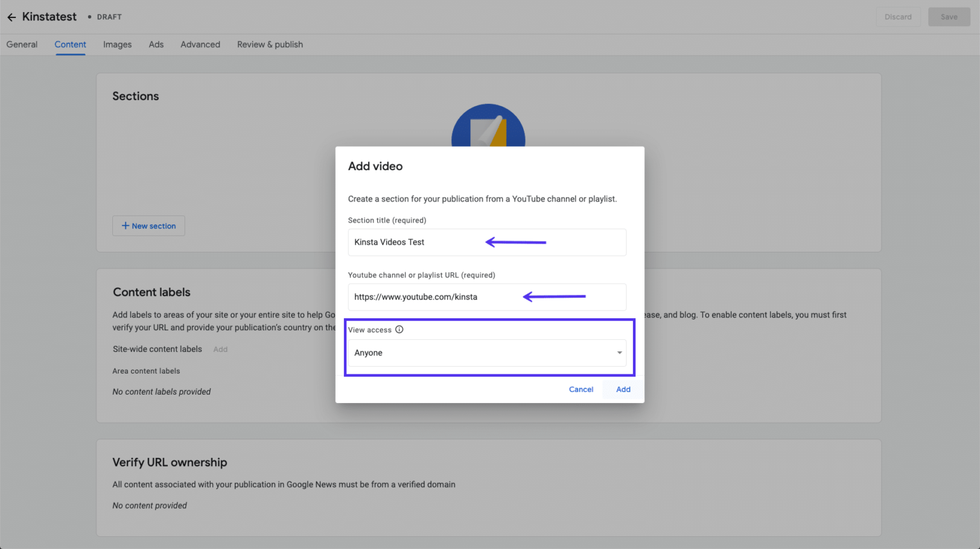Screen dimensions: 980x549
Task: Click the plus icon on New section
Action: [125, 226]
